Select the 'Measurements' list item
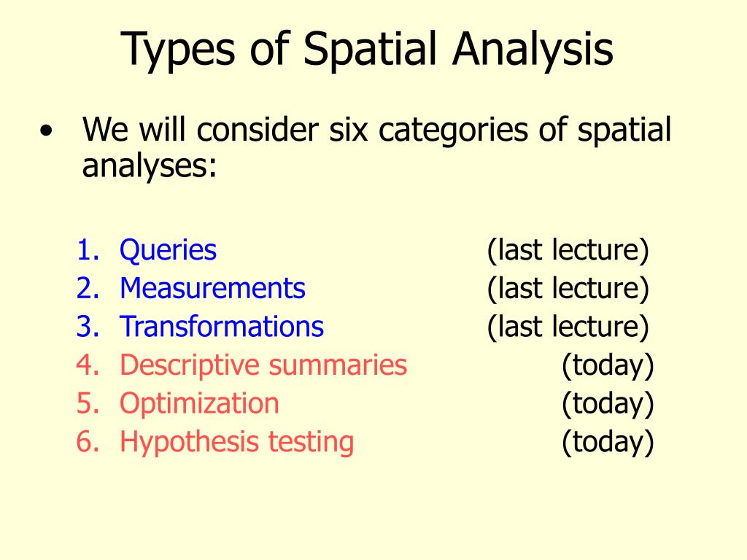This screenshot has height=560, width=747. point(212,288)
